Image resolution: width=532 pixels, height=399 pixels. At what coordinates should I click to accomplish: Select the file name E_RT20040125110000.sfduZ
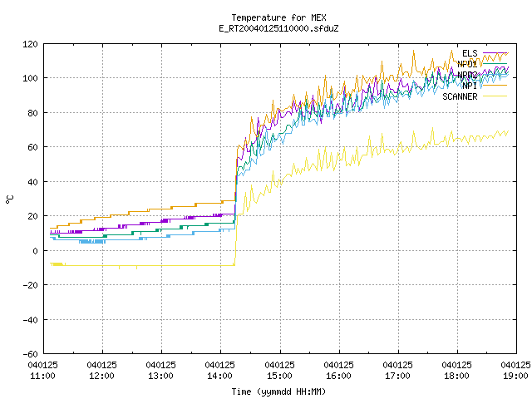(x=278, y=28)
